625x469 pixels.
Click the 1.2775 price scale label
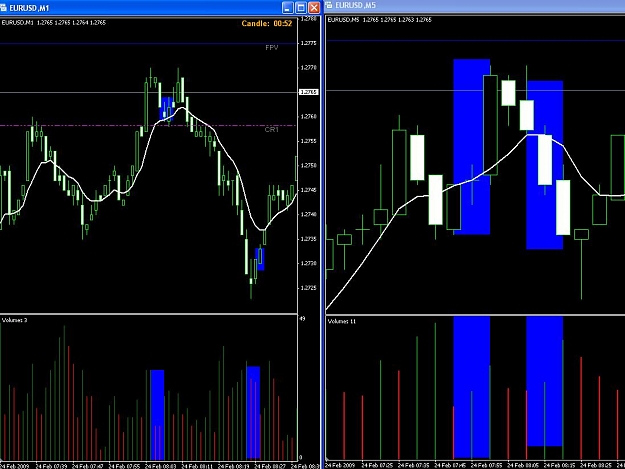(x=309, y=43)
